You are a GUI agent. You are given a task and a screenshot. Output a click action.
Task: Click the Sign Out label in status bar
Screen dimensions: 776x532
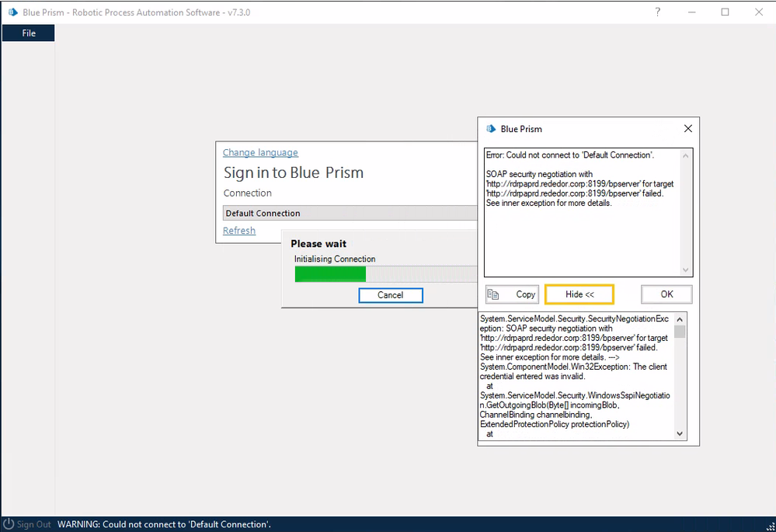click(33, 524)
